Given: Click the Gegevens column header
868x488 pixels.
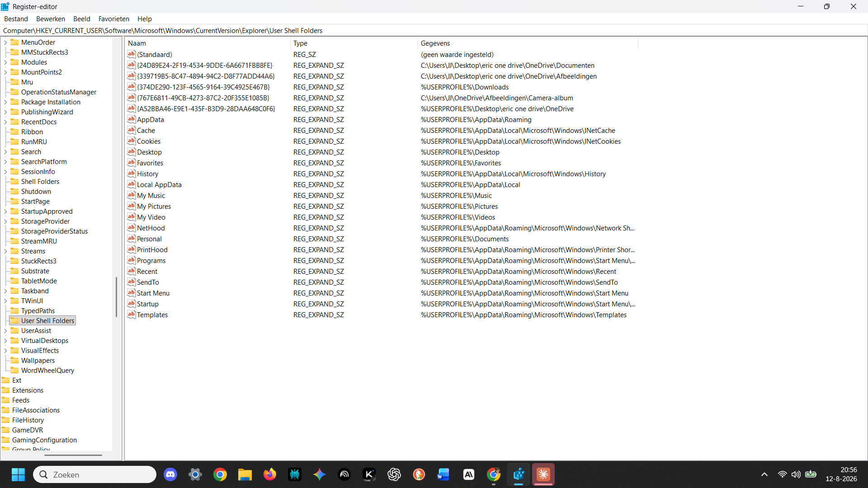Looking at the screenshot, I should (x=528, y=43).
